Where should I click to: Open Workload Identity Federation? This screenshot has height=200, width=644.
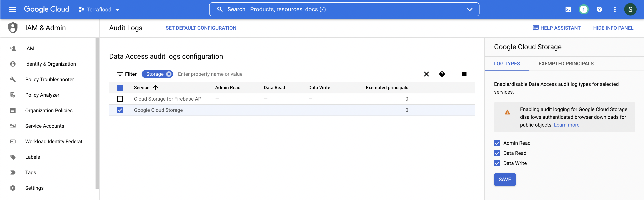tap(56, 141)
